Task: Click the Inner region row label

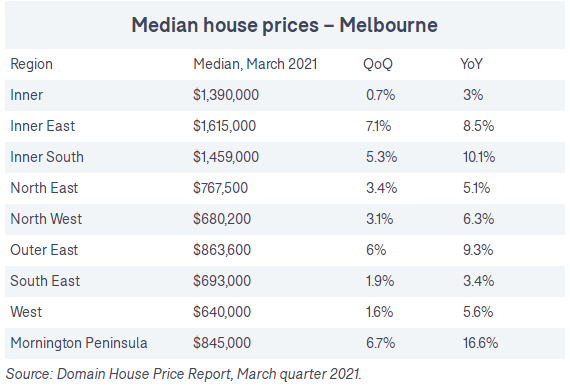Action: (x=27, y=95)
